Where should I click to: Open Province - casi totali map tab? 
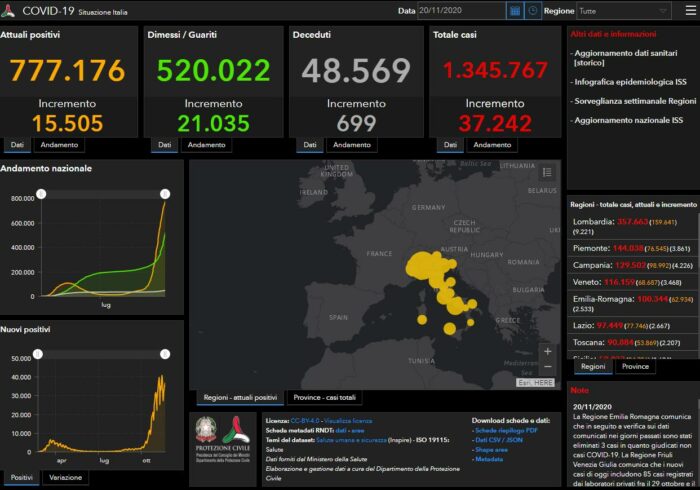click(326, 397)
